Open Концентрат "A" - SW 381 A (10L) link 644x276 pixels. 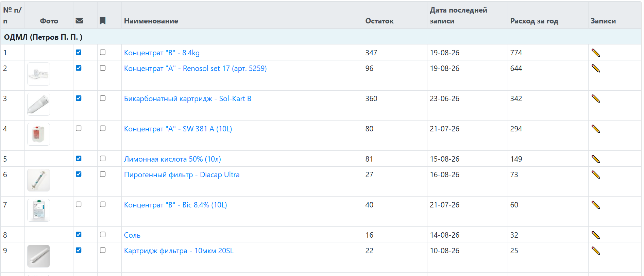pos(178,129)
